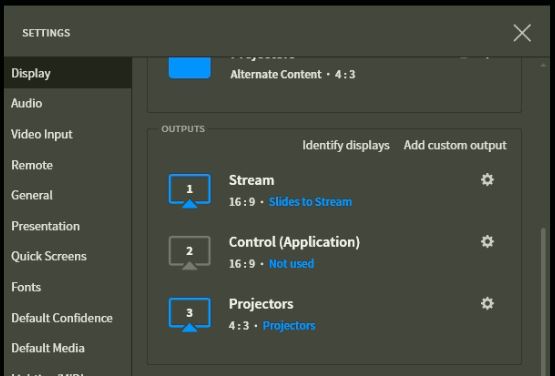The height and width of the screenshot is (376, 555).
Task: Open settings gear for Control (Application) output
Action: (487, 241)
